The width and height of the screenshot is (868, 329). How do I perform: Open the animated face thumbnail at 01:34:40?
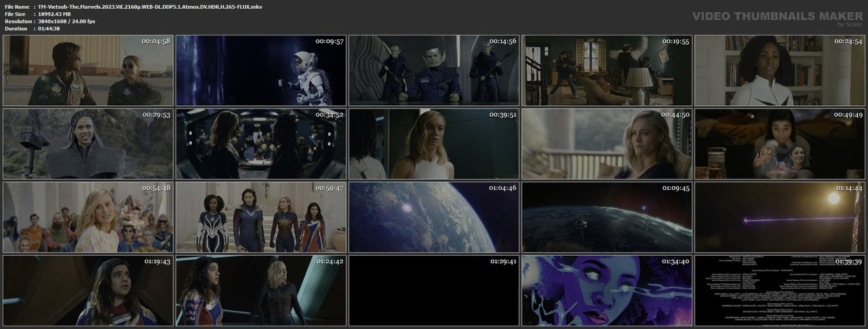click(x=606, y=290)
